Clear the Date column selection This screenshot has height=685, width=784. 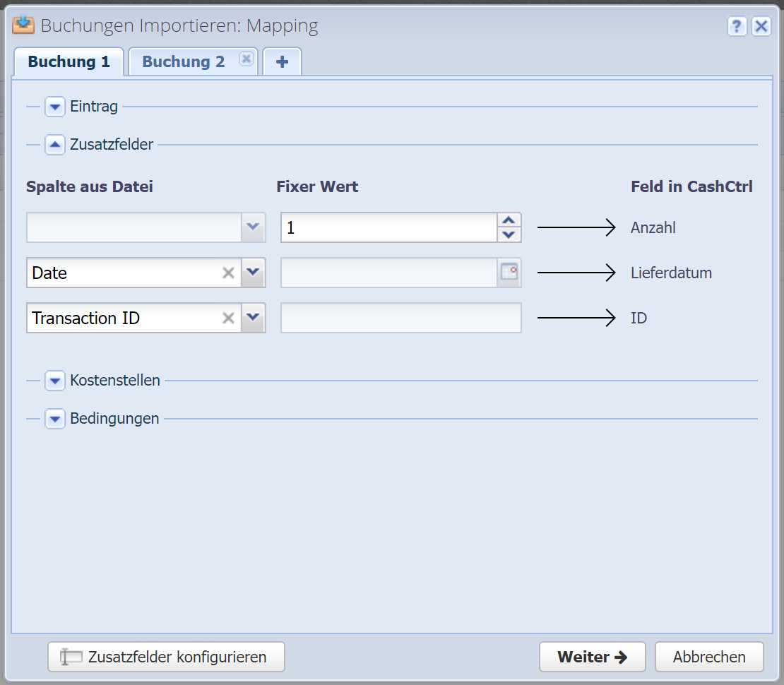pos(228,273)
